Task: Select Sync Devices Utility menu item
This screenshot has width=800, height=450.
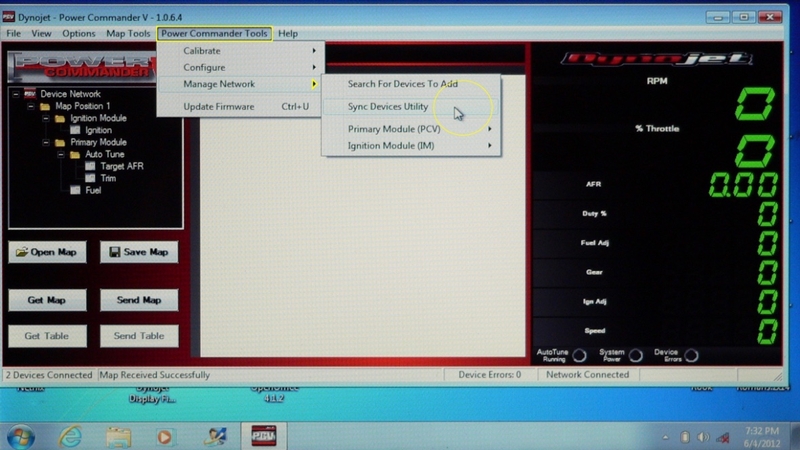Action: [387, 106]
